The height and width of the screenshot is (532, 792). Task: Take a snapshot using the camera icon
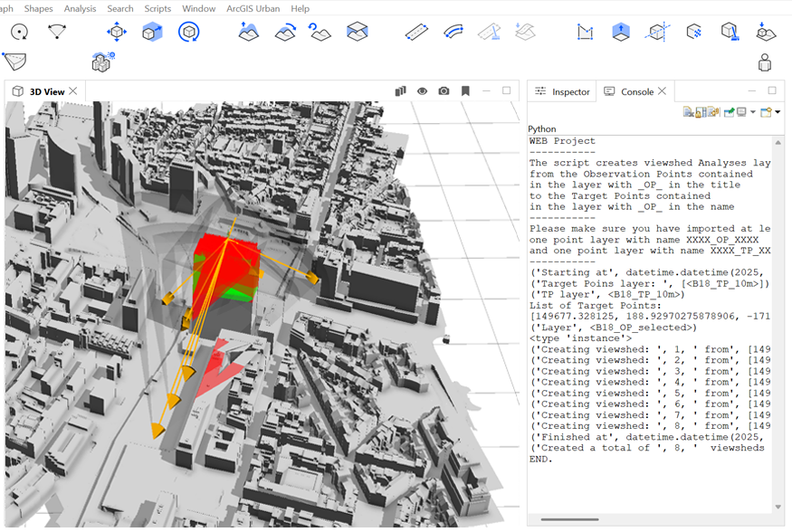pos(444,90)
